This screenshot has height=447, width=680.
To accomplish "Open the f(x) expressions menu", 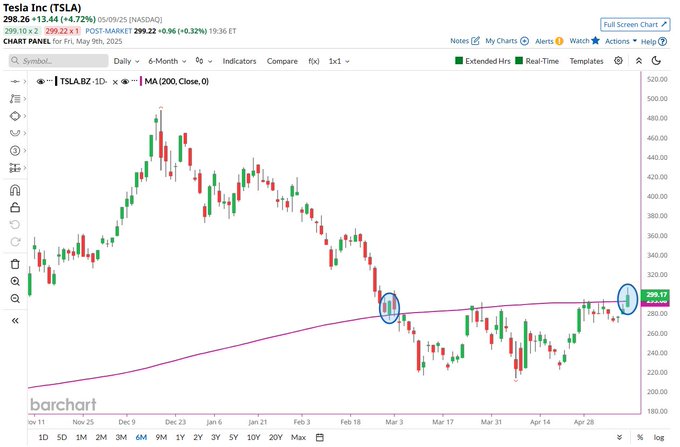I will point(314,61).
